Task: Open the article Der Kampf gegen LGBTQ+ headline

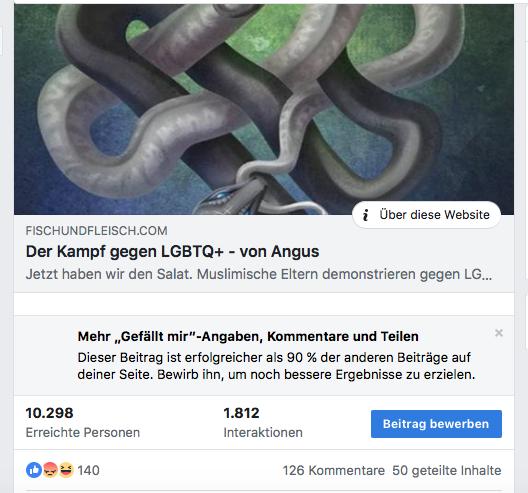Action: pyautogui.click(x=172, y=252)
